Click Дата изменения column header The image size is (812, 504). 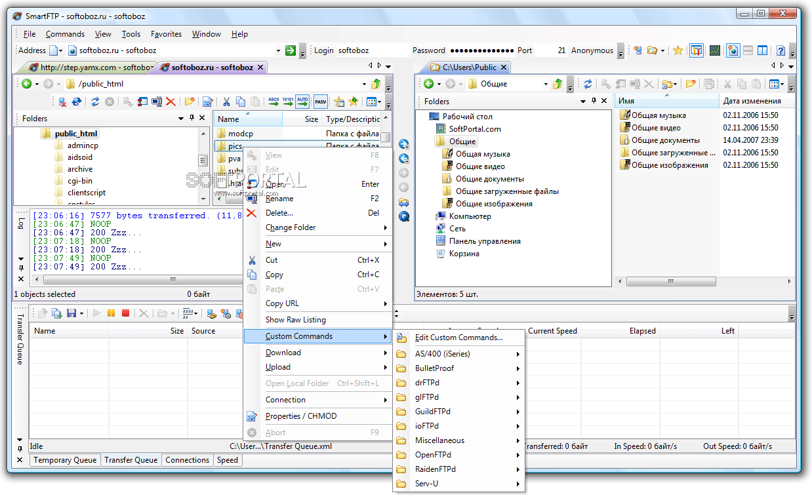tap(758, 102)
